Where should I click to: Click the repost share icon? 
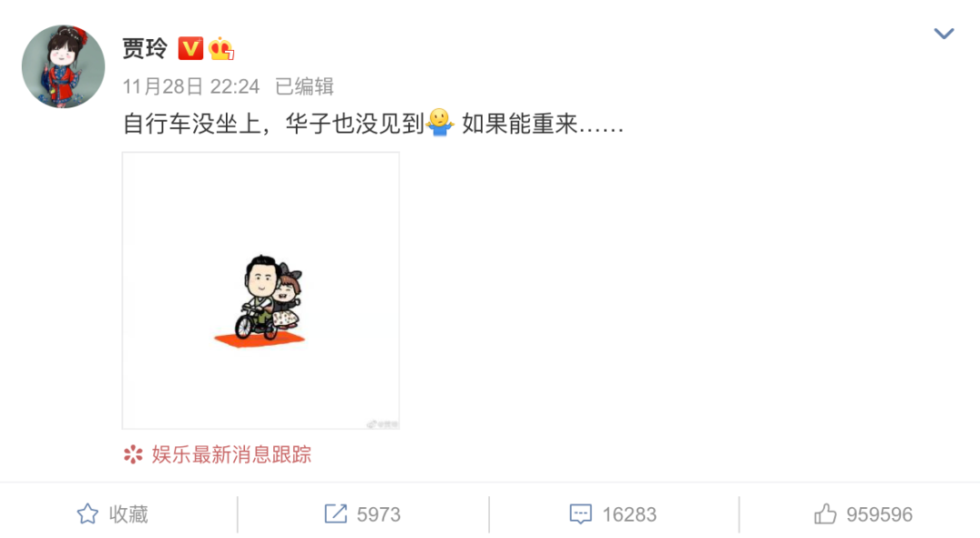[336, 514]
